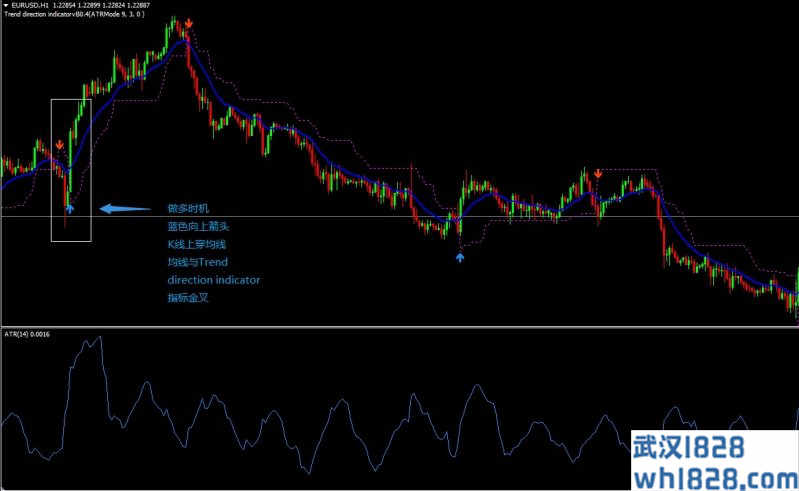Image resolution: width=799 pixels, height=491 pixels.
Task: Select the blue buy arrow inside the boxed area
Action: click(x=69, y=208)
